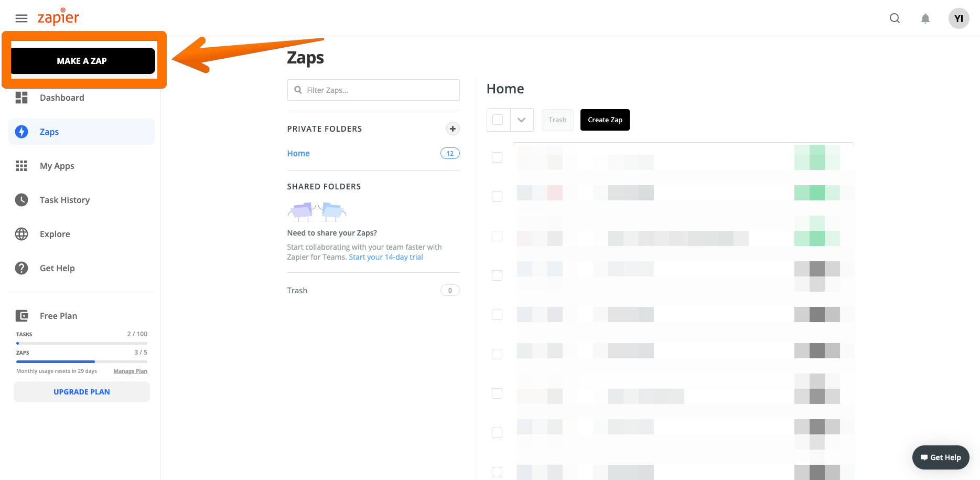Click the Zapier logo
The image size is (980, 480).
pos(58,17)
